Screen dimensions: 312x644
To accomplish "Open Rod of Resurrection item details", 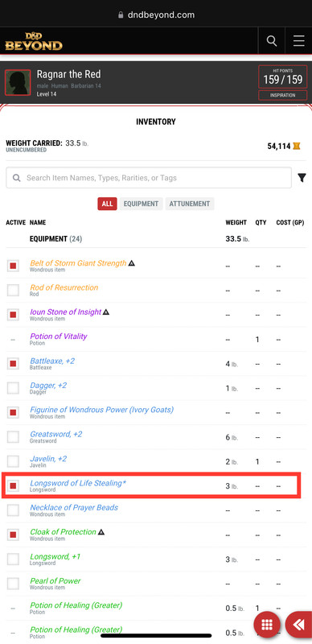I will click(x=64, y=287).
